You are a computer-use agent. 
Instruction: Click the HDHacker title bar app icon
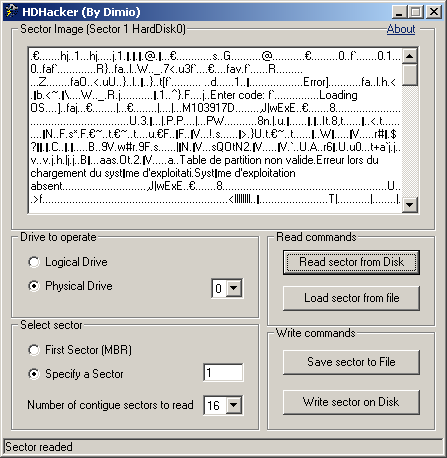point(11,12)
